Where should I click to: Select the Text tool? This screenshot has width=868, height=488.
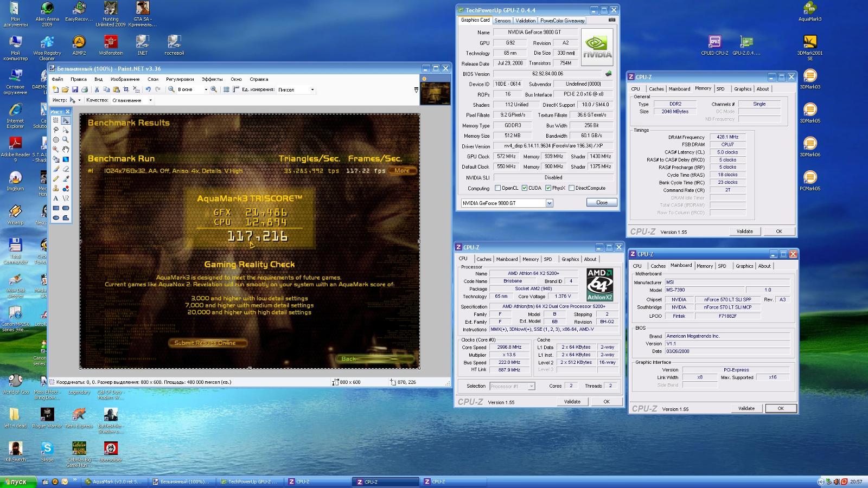(55, 198)
